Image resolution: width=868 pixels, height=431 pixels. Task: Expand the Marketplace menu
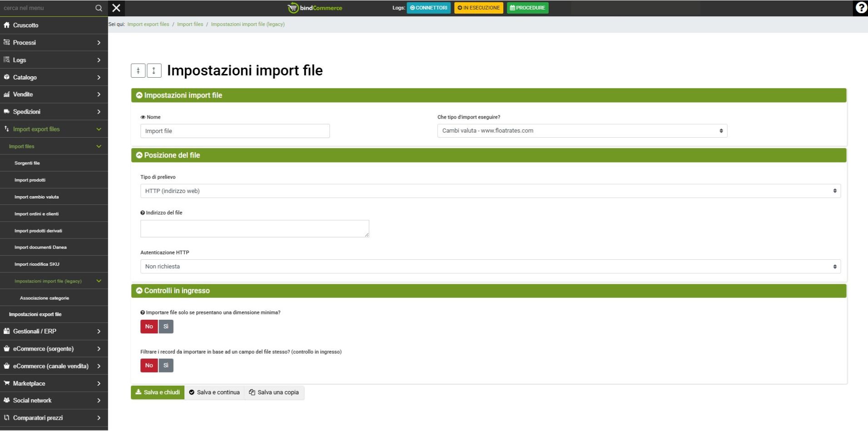click(x=54, y=383)
